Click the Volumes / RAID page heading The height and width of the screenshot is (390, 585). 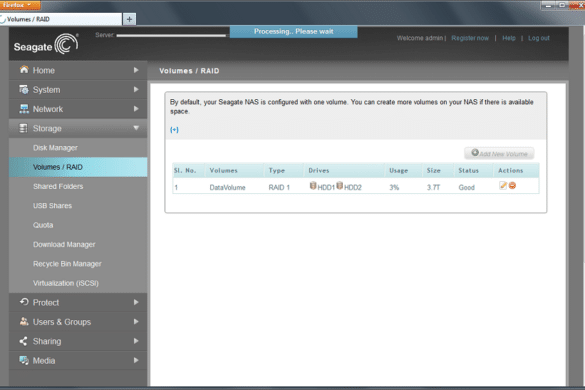[x=189, y=71]
